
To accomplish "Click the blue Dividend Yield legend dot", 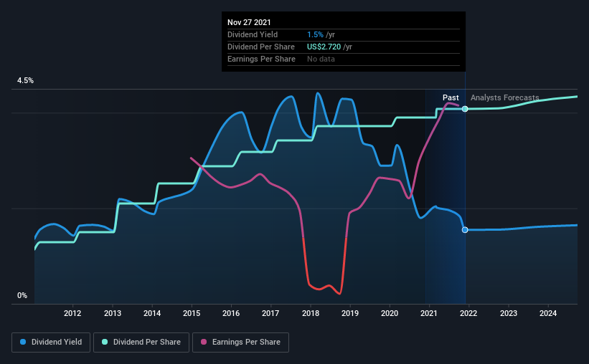I will [23, 342].
